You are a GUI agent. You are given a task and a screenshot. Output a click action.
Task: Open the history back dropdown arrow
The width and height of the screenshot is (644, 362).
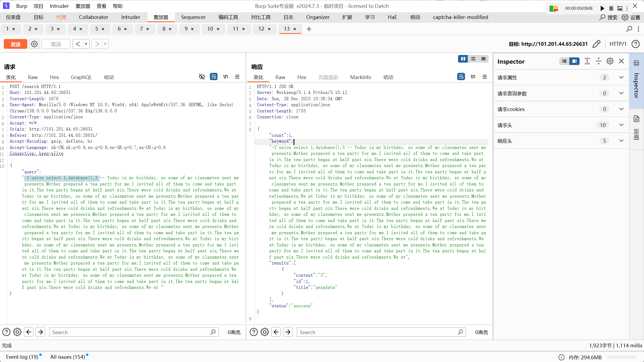click(x=86, y=44)
